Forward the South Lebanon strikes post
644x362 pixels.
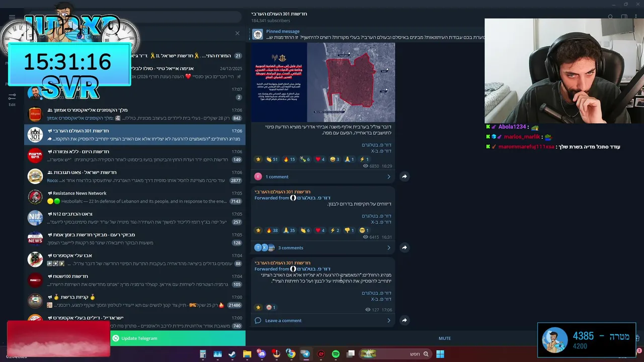click(405, 247)
